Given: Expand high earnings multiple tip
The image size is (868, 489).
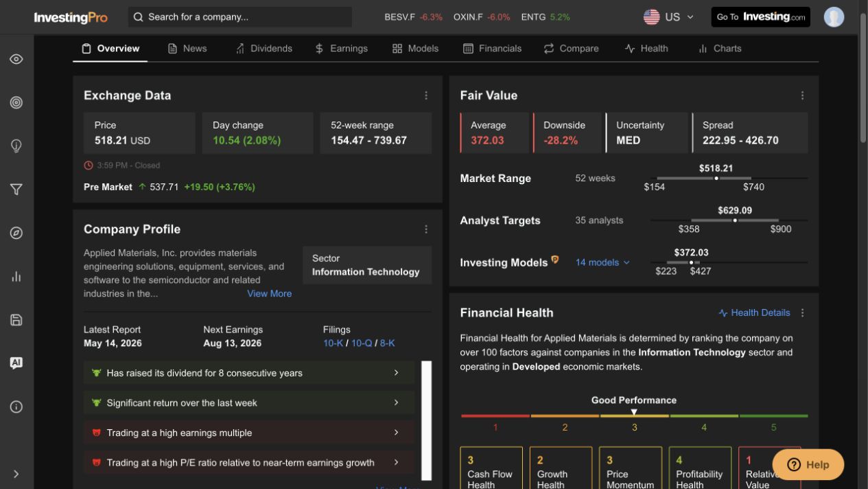Looking at the screenshot, I should click(249, 433).
